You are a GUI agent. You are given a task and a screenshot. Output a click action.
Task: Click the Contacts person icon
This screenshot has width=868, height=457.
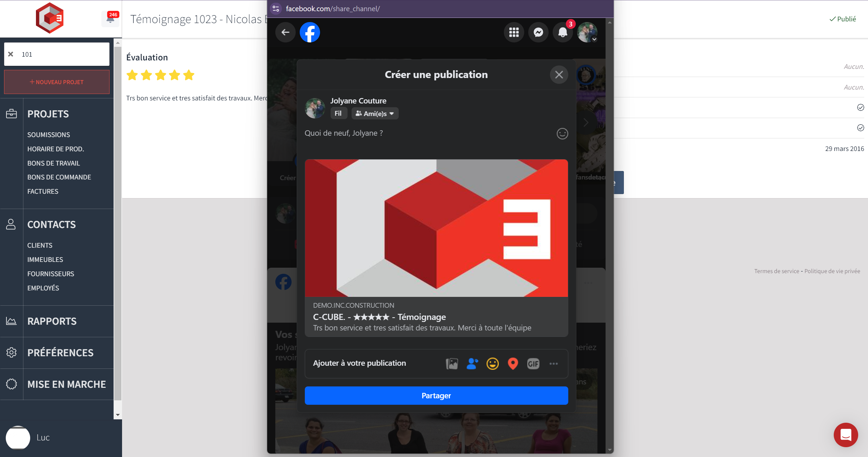11,224
